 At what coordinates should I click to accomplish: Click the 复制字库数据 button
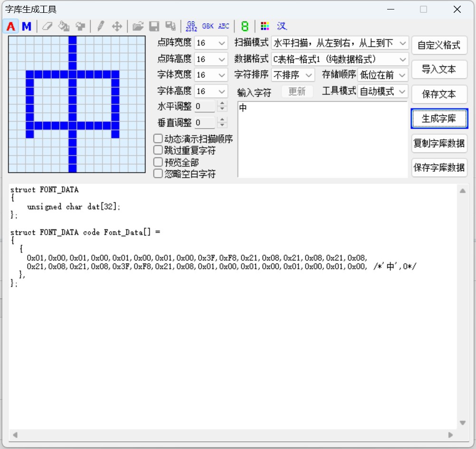[x=439, y=143]
